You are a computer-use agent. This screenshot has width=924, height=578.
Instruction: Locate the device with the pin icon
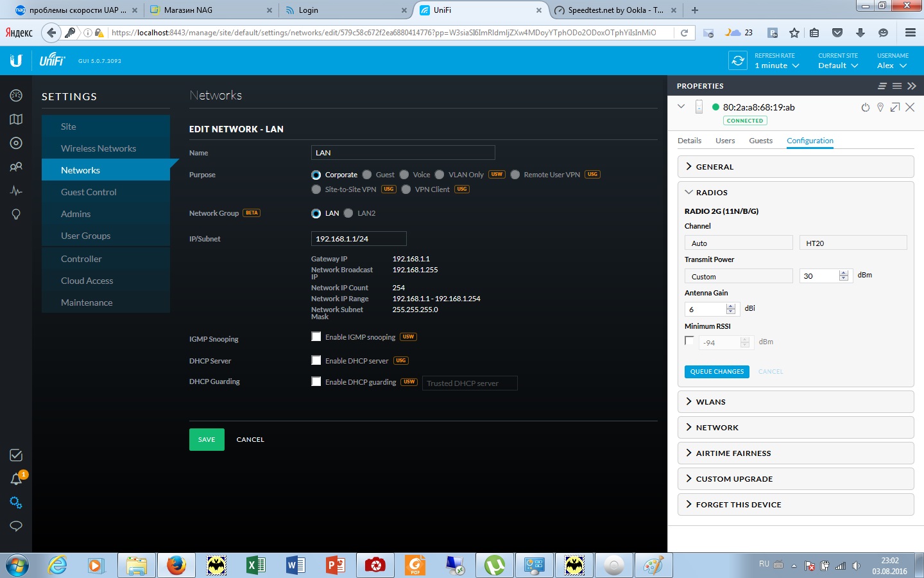(880, 107)
